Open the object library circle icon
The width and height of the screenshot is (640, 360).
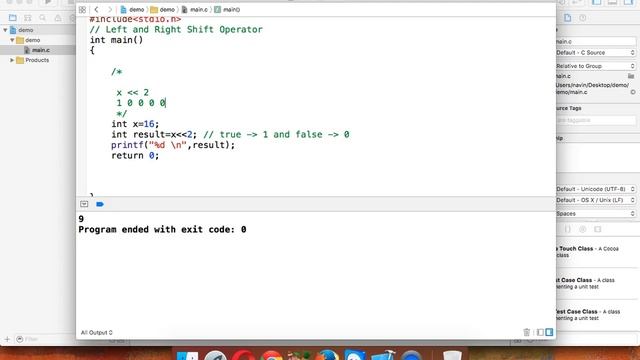[x=583, y=229]
